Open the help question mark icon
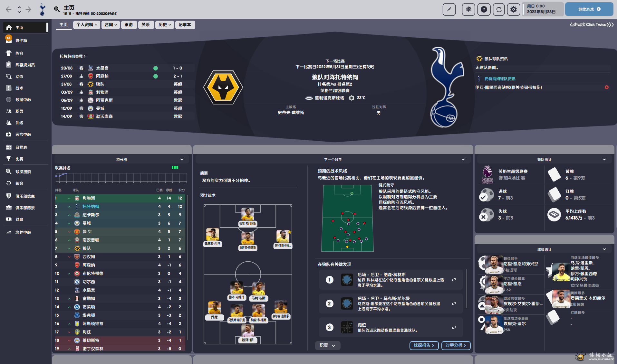 (484, 9)
